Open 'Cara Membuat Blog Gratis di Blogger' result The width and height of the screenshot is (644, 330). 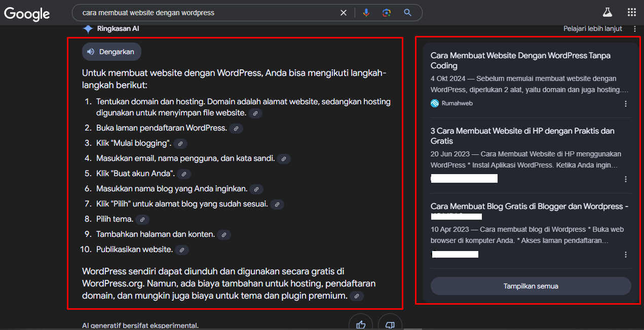coord(529,207)
